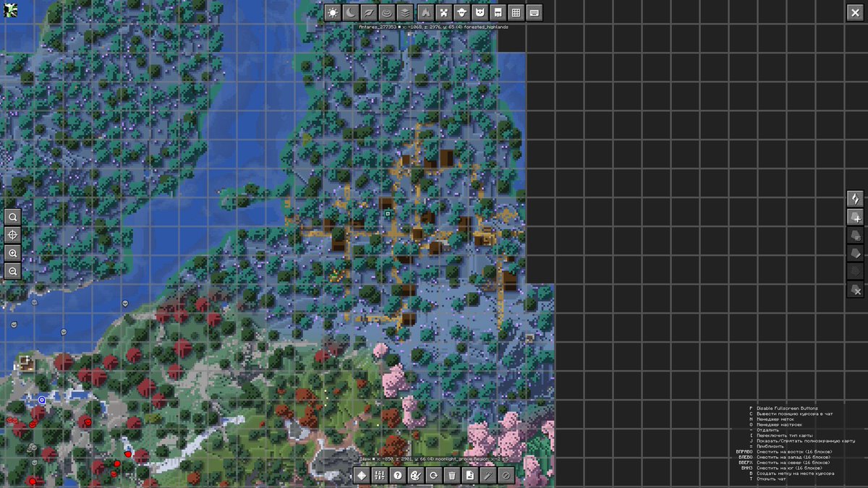Toggle the keybindings help (keyboard icon)
Image resolution: width=868 pixels, height=488 pixels.
click(535, 12)
